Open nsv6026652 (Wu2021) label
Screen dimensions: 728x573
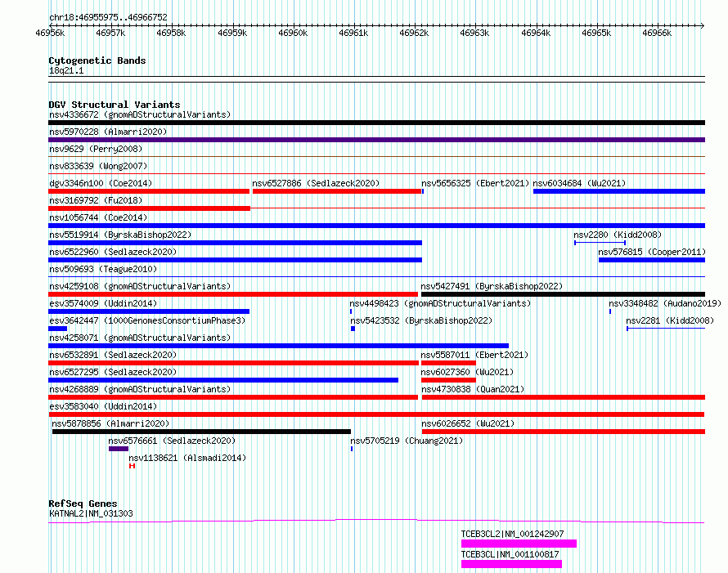(468, 423)
